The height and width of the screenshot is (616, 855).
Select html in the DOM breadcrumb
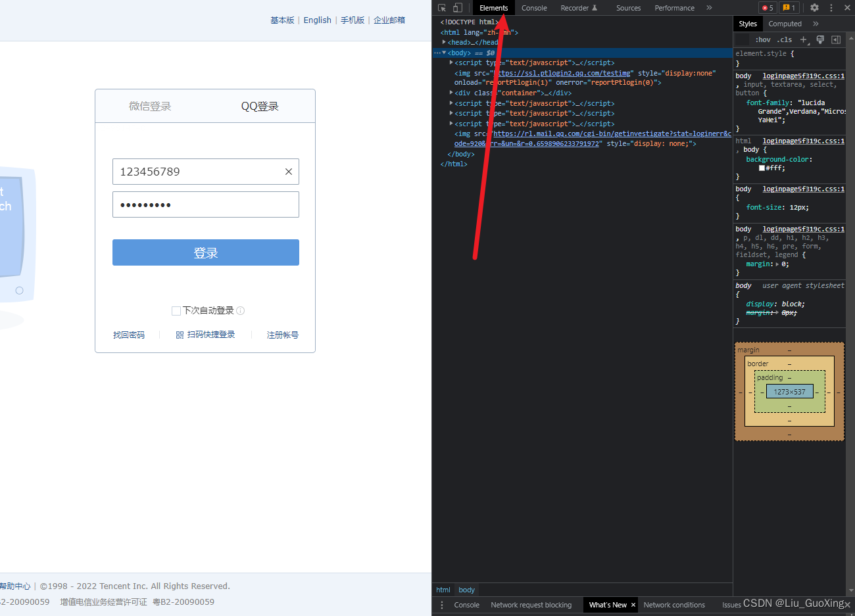tap(443, 590)
